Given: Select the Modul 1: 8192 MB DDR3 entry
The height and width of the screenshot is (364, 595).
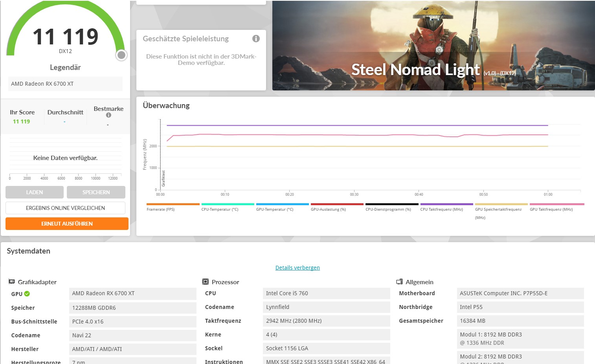Looking at the screenshot, I should pos(520,338).
